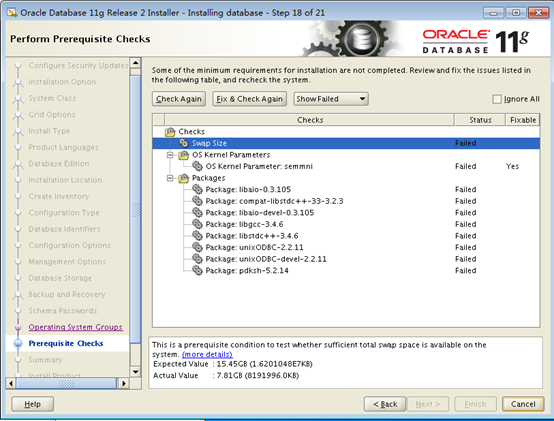
Task: Click the Packages folder icon
Action: [x=184, y=178]
